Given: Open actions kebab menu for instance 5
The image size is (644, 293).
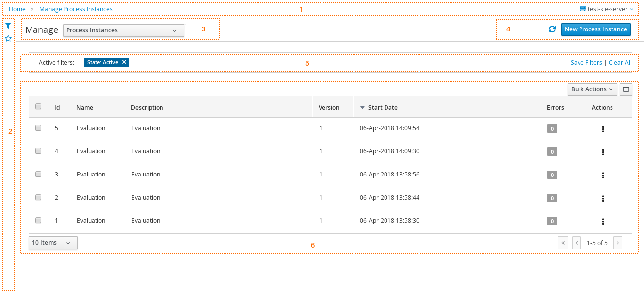Looking at the screenshot, I should click(603, 129).
